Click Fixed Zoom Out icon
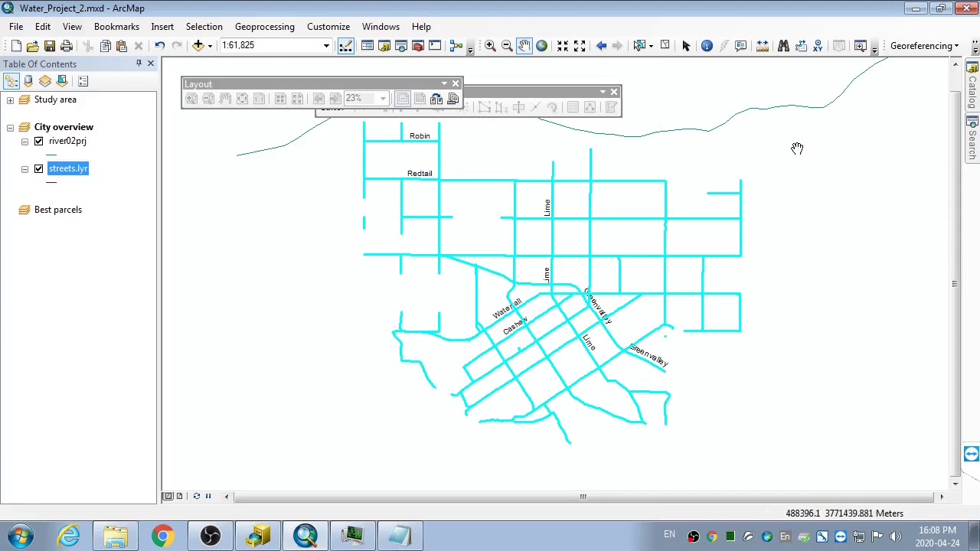The height and width of the screenshot is (551, 980). click(580, 46)
